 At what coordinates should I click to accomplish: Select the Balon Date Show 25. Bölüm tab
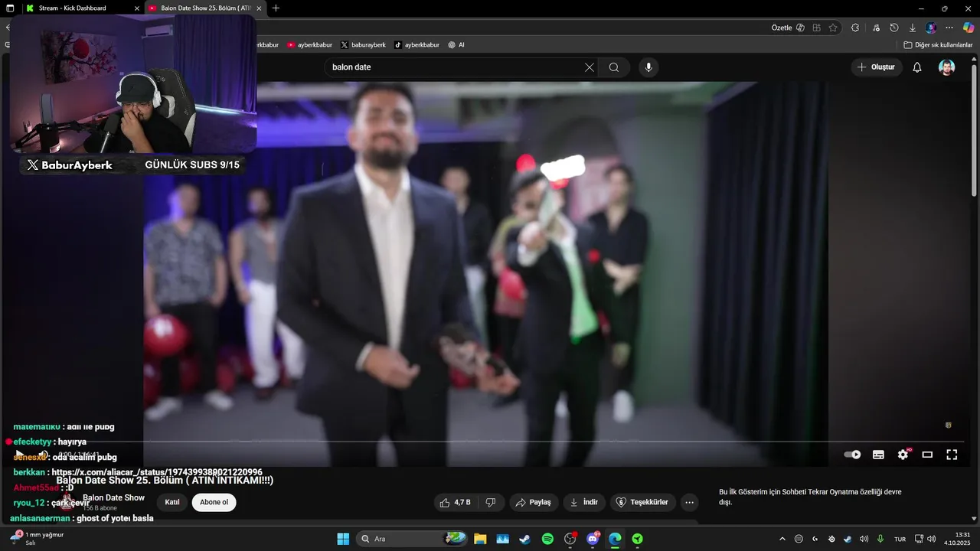coord(204,8)
